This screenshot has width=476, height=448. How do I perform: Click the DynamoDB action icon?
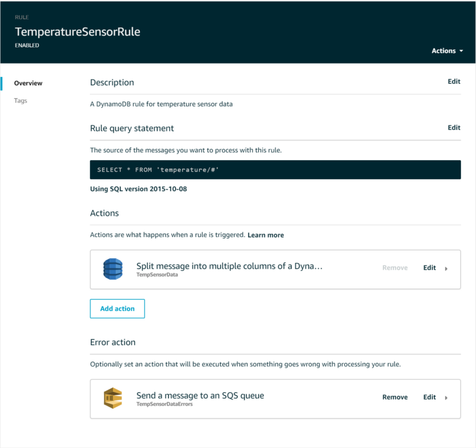click(x=113, y=269)
